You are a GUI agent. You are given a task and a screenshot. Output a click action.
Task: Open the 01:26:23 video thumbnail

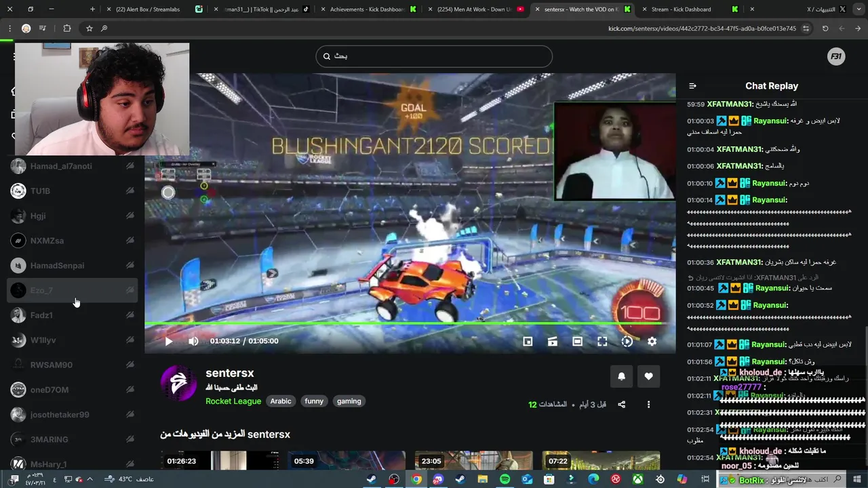(x=219, y=461)
